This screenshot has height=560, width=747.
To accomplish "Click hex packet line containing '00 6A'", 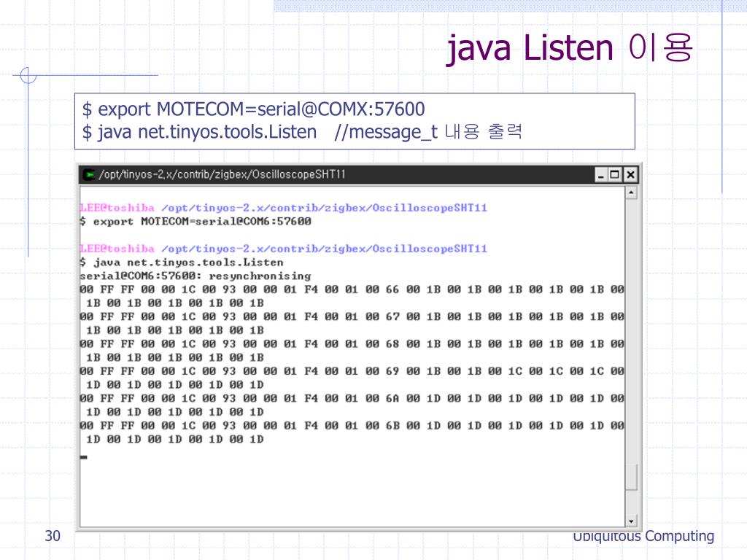I will [352, 398].
